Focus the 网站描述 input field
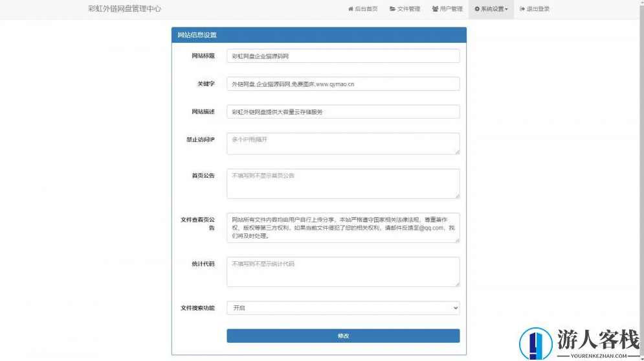This screenshot has height=361, width=644. [x=343, y=112]
